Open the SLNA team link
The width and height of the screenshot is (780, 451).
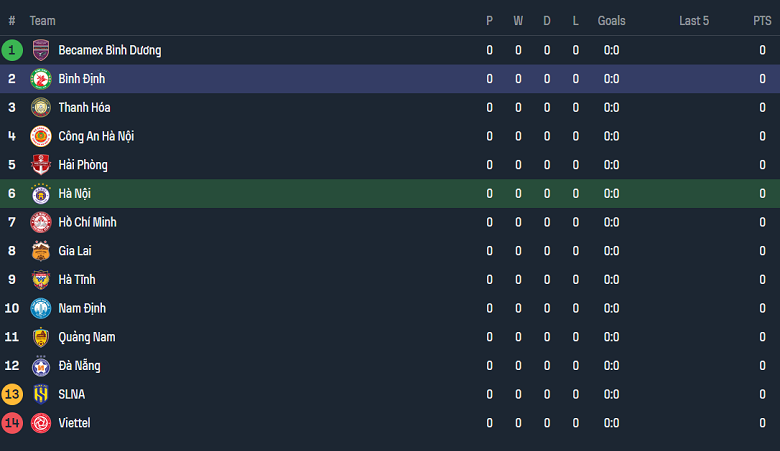(x=72, y=394)
